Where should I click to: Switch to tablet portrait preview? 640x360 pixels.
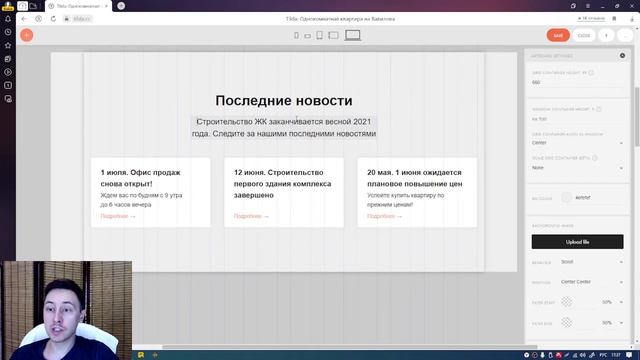320,36
